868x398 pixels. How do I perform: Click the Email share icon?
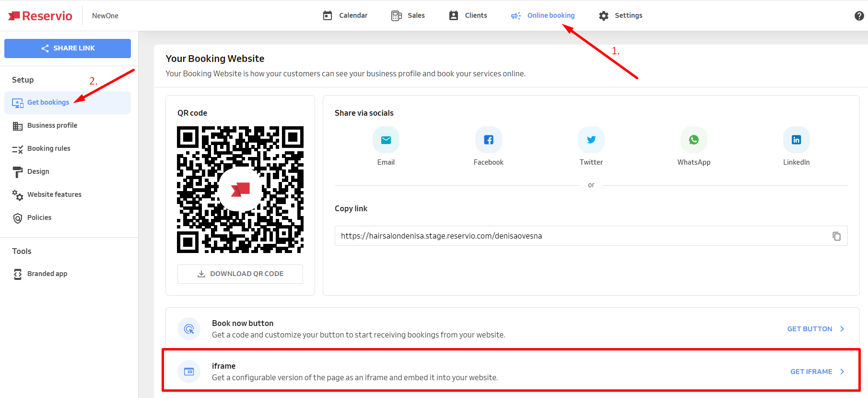(386, 140)
